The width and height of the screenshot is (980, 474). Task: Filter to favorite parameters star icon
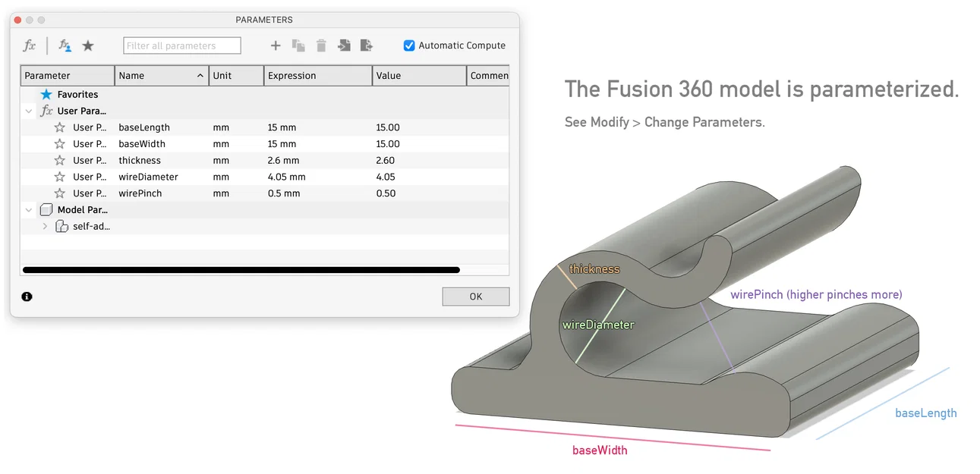pyautogui.click(x=88, y=46)
